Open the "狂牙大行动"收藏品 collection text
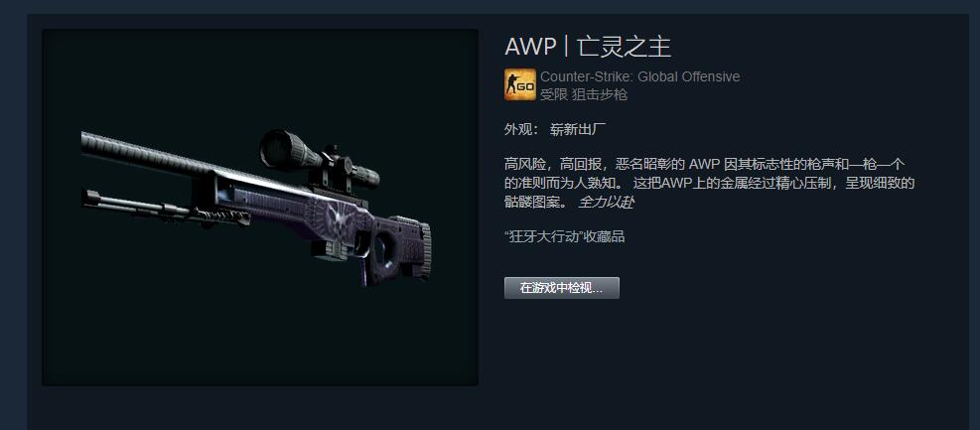Screen dimensions: 980x430 coord(564,237)
